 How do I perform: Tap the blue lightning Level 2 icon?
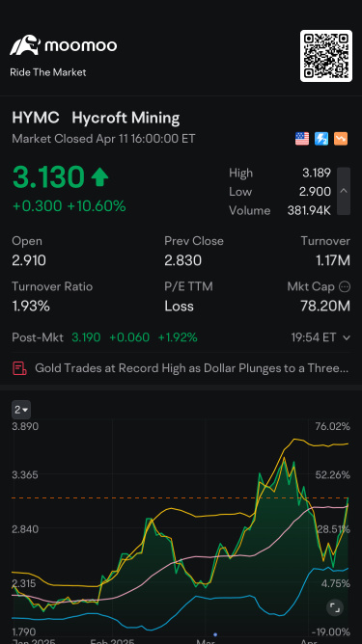[x=321, y=139]
